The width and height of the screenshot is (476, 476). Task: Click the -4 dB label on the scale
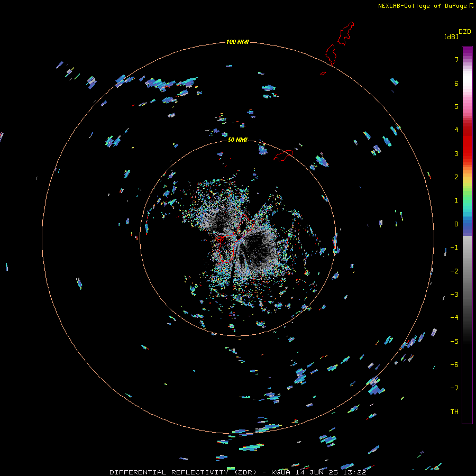pos(454,318)
